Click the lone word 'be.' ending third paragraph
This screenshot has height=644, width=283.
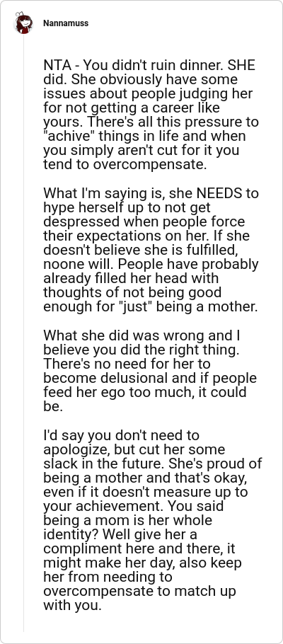[51, 406]
